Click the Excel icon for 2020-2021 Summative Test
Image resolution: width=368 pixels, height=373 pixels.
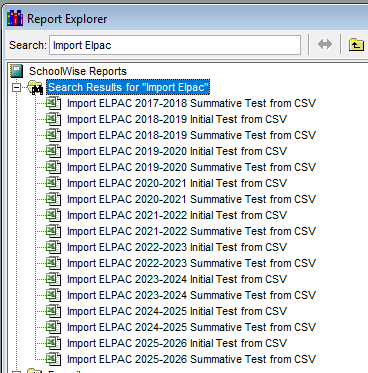pos(53,199)
